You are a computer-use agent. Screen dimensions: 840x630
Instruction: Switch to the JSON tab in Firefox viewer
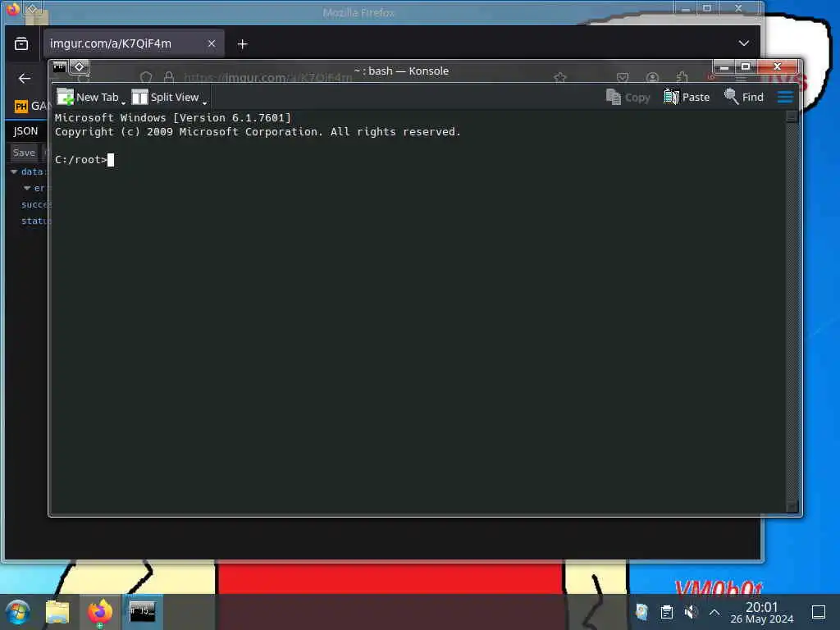click(25, 131)
